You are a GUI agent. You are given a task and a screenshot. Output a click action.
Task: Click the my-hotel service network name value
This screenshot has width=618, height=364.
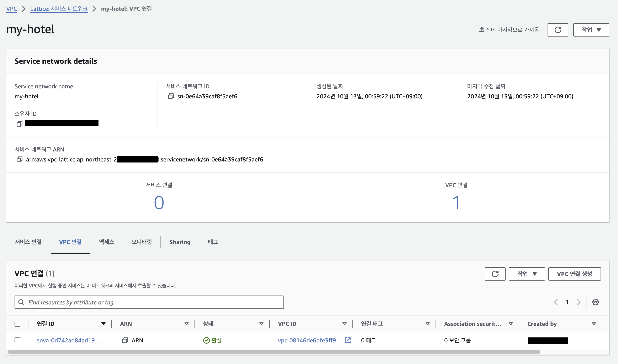pos(27,96)
